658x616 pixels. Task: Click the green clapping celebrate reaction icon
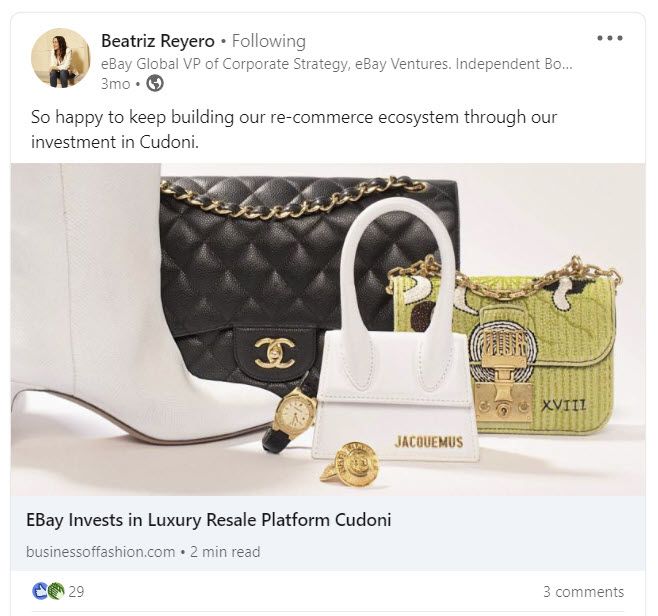click(56, 591)
